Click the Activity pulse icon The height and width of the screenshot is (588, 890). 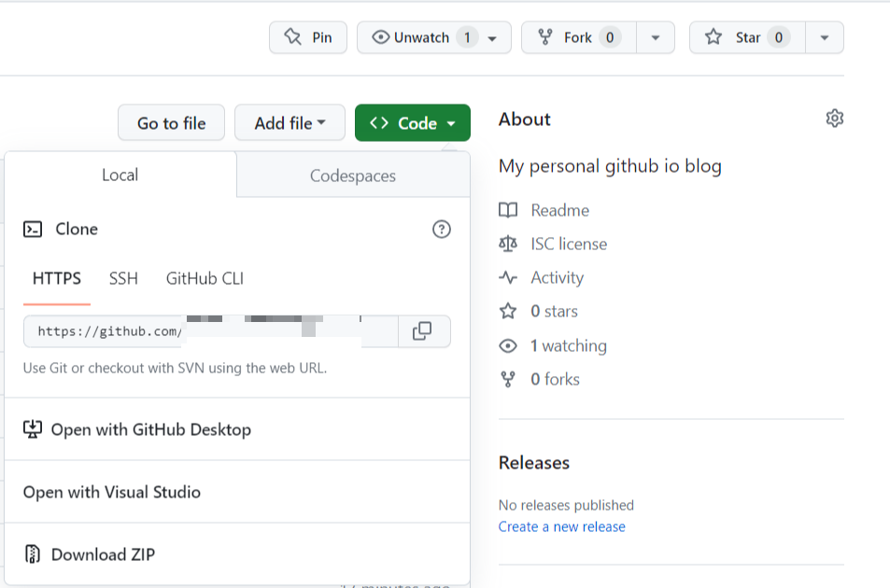(508, 277)
